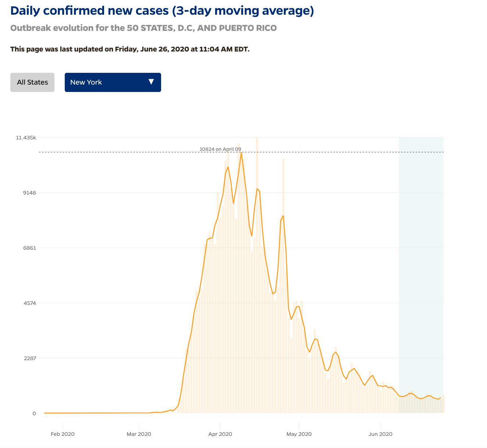Click the 4574 y-axis label
Image resolution: width=487 pixels, height=448 pixels.
click(x=29, y=303)
